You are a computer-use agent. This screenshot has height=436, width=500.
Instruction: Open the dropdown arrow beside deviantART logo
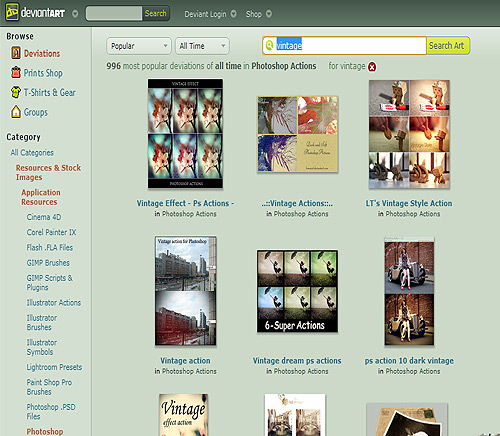point(75,14)
